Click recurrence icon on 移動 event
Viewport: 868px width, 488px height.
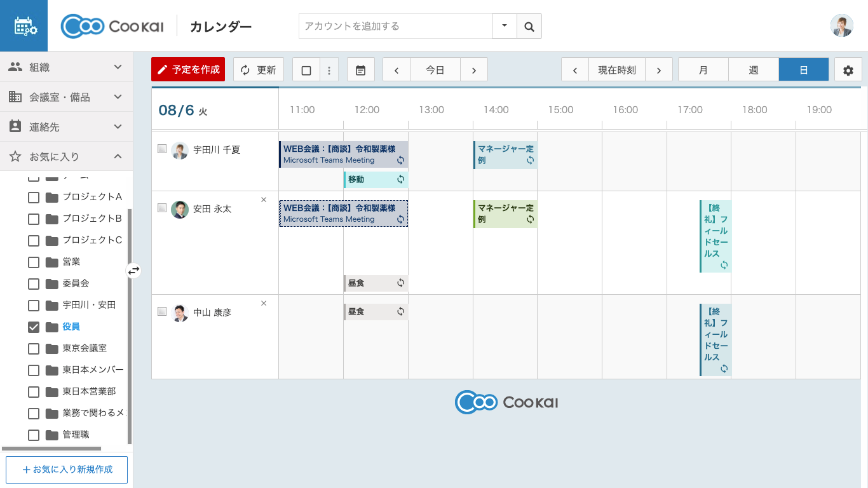[x=400, y=179]
